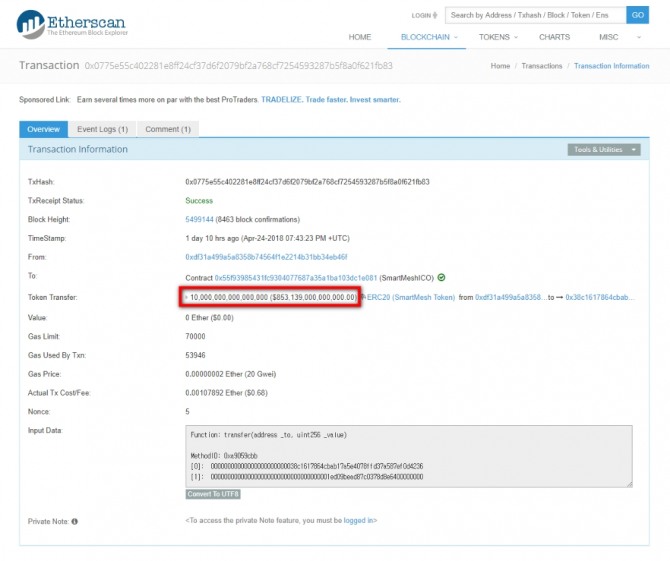This screenshot has width=670, height=561.
Task: Open the BLOCKCHAIN dropdown menu
Action: (x=429, y=37)
